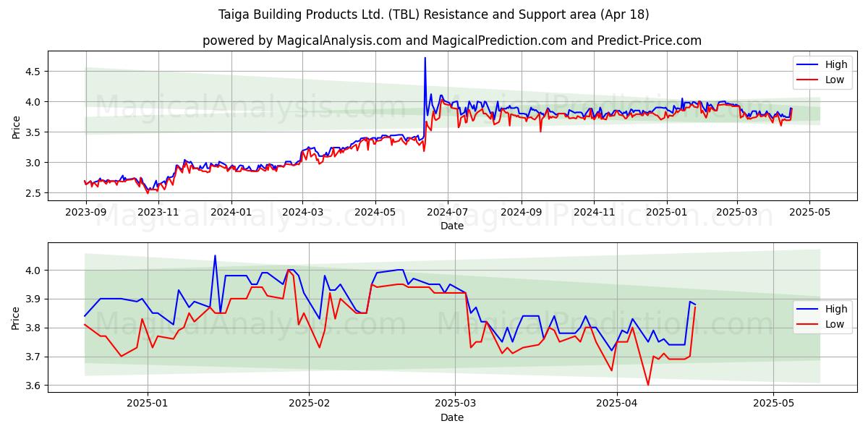This screenshot has width=868, height=434.
Task: Click the 2025-04 tick label on bottom chart
Action: pos(617,403)
